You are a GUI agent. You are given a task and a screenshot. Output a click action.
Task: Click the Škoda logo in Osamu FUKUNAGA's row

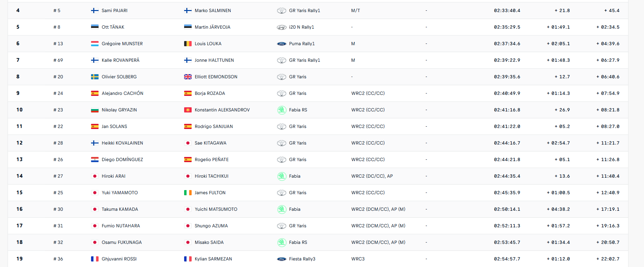282,243
